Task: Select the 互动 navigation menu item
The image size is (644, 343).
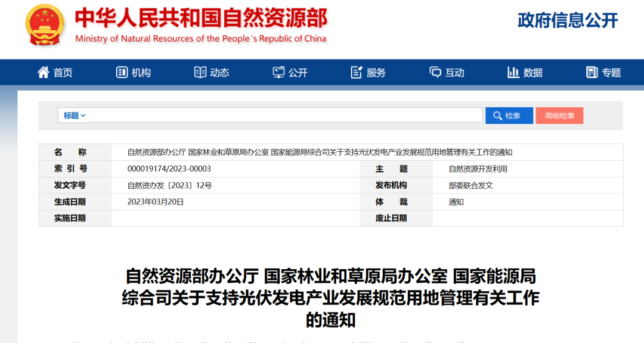Action: 455,73
